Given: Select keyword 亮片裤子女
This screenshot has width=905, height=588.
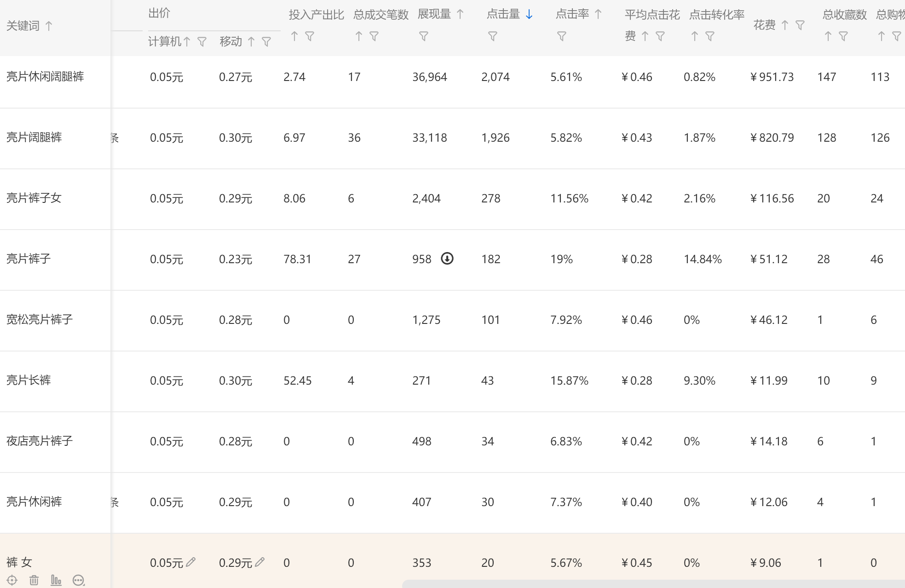Looking at the screenshot, I should click(34, 198).
